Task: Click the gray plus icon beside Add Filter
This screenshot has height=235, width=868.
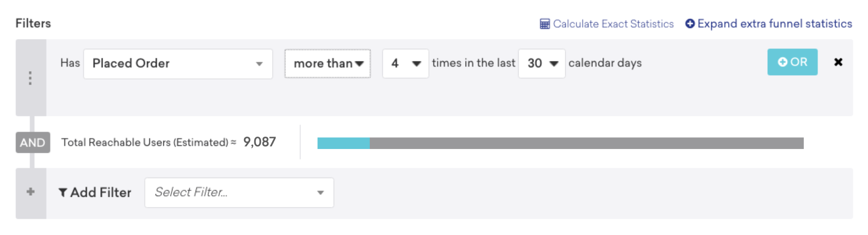Action: coord(30,192)
